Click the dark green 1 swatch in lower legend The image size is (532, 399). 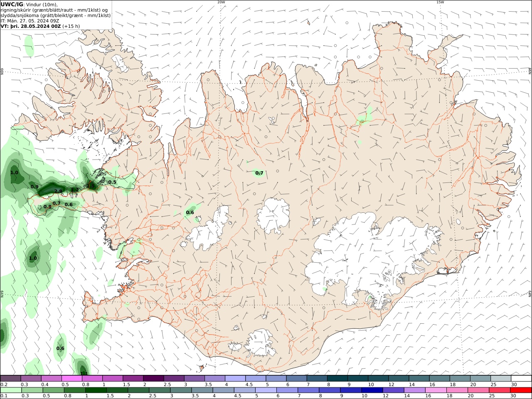[96, 390]
